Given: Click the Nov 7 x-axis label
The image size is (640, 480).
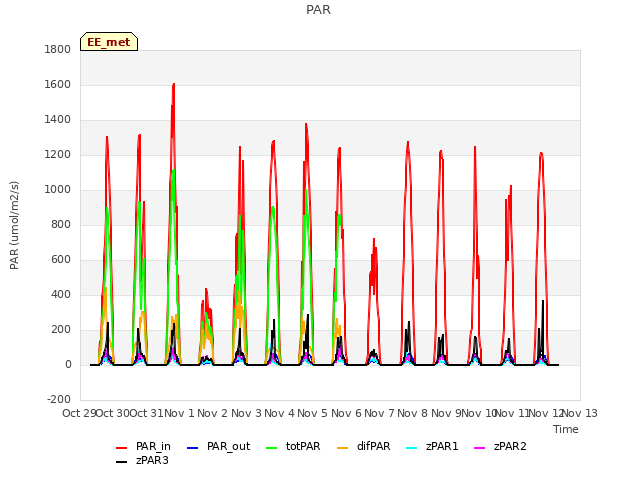Looking at the screenshot, I should 380,413.
